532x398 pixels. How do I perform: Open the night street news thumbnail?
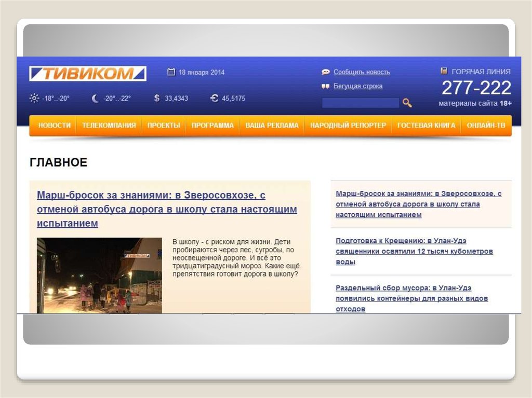tap(99, 275)
